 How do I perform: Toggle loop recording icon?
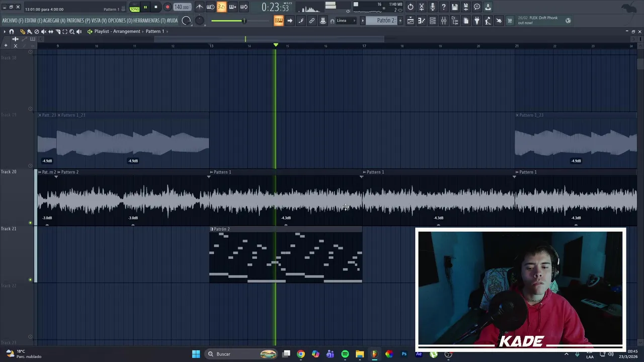tap(244, 7)
